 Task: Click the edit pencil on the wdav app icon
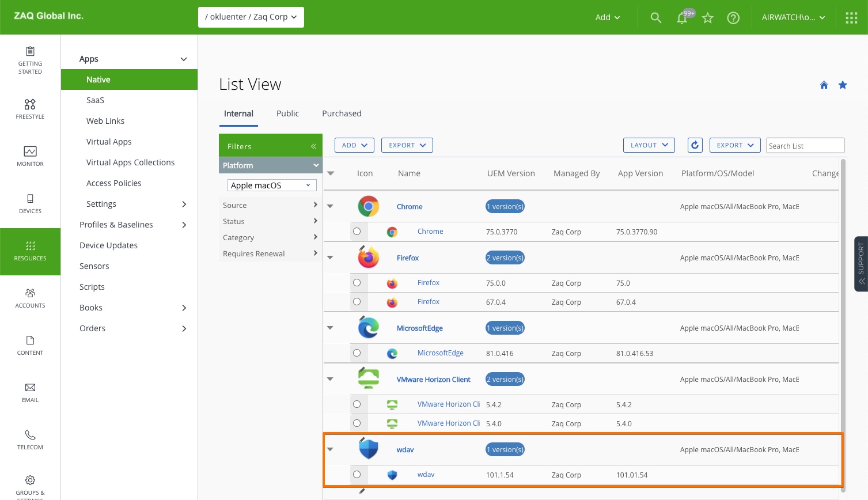click(x=362, y=441)
